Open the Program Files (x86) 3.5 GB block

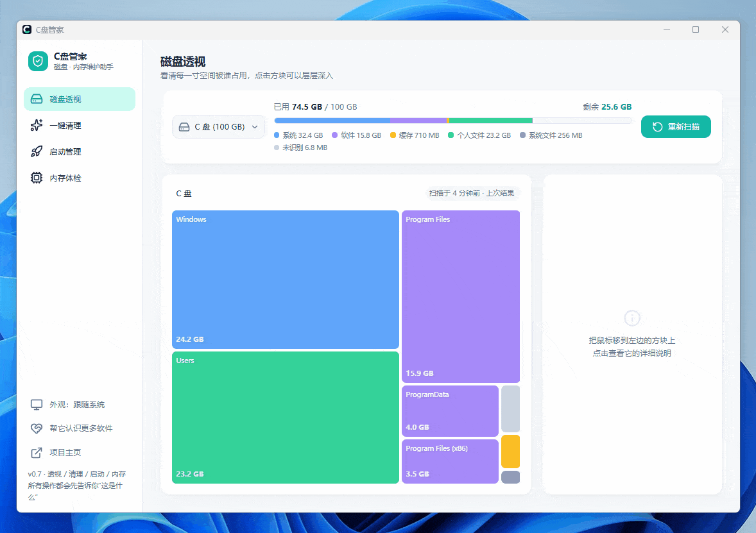pyautogui.click(x=450, y=461)
